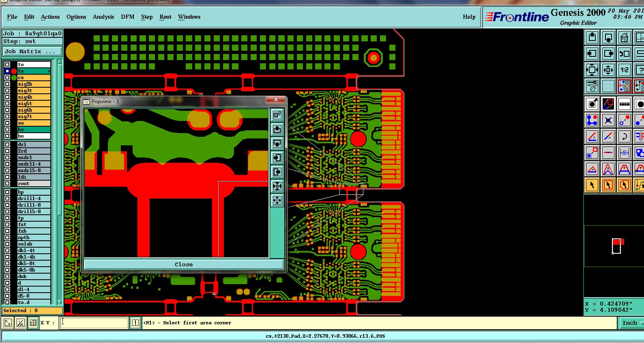The image size is (644, 343).
Task: Click the zoom out shrink icon
Action: (x=608, y=70)
